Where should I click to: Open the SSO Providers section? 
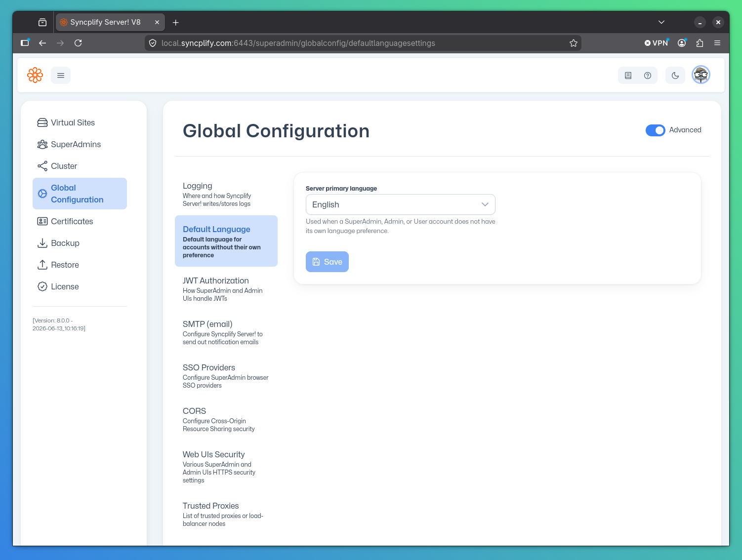coord(226,376)
